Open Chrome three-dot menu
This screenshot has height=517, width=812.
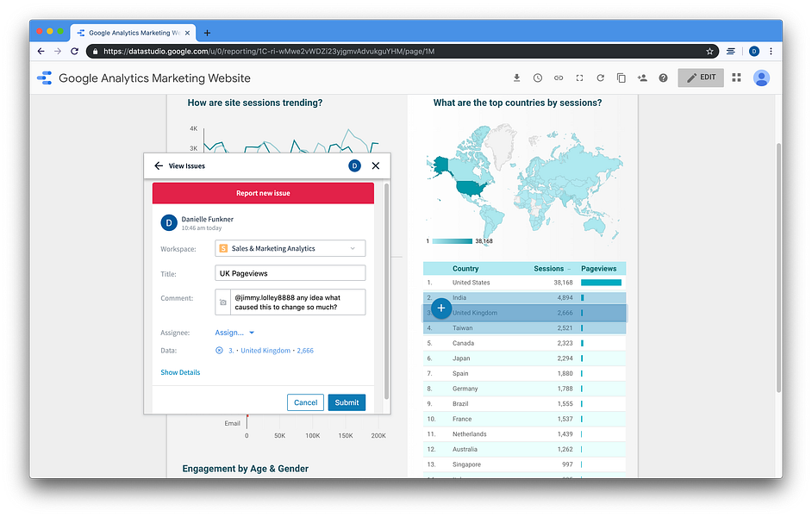point(771,51)
